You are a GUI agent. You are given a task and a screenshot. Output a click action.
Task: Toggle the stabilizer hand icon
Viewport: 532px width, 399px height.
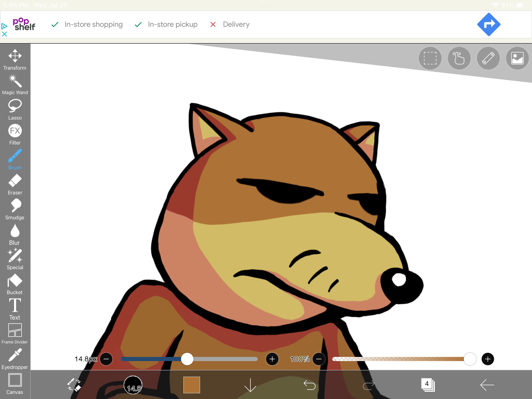[459, 58]
